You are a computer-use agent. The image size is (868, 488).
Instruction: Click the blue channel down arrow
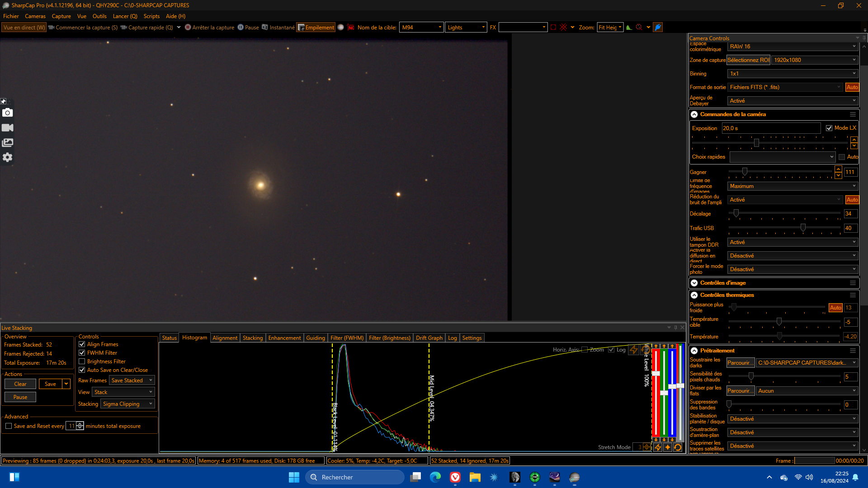pos(672,440)
